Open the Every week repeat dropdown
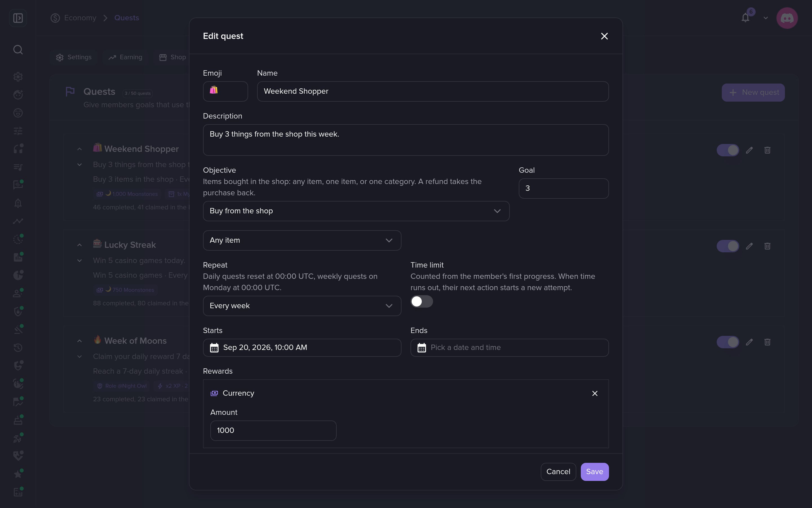This screenshot has width=812, height=508. (x=302, y=306)
